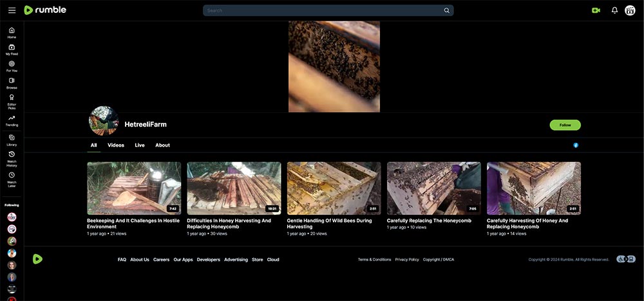Click title Beekeeping And It Challenges In Hostile Environment
The width and height of the screenshot is (644, 301).
click(x=133, y=223)
